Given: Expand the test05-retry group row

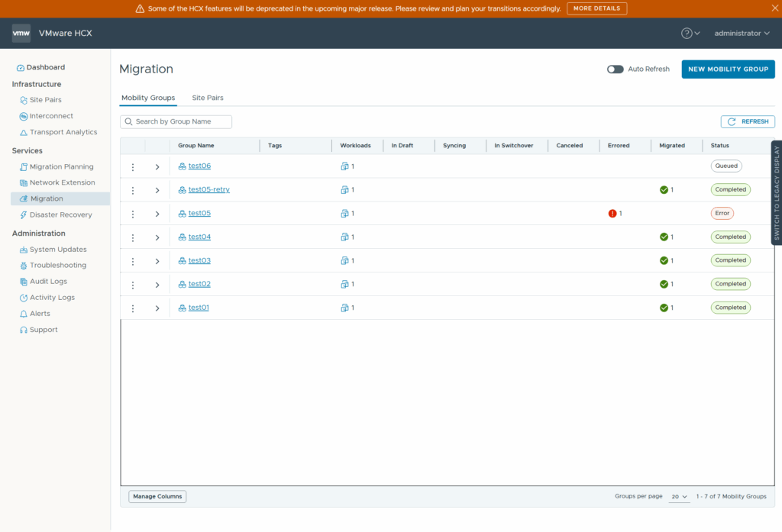Looking at the screenshot, I should (x=157, y=190).
